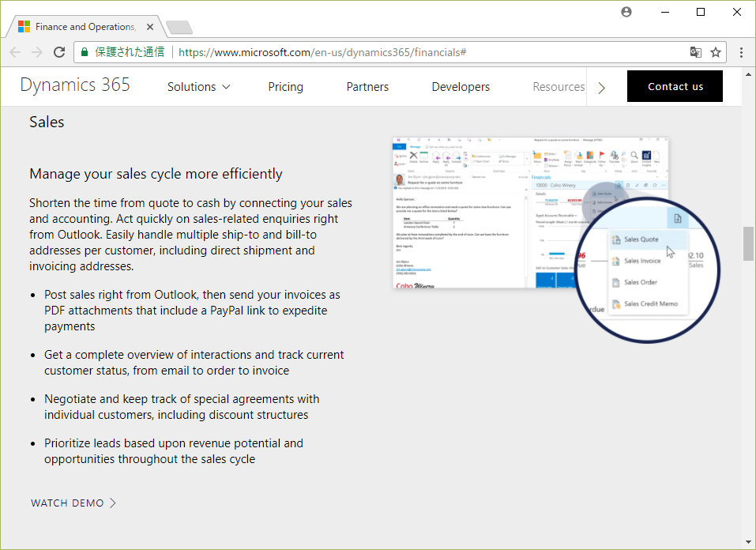Open the Chrome three-dot menu
Screen dimensions: 756x550
741,52
